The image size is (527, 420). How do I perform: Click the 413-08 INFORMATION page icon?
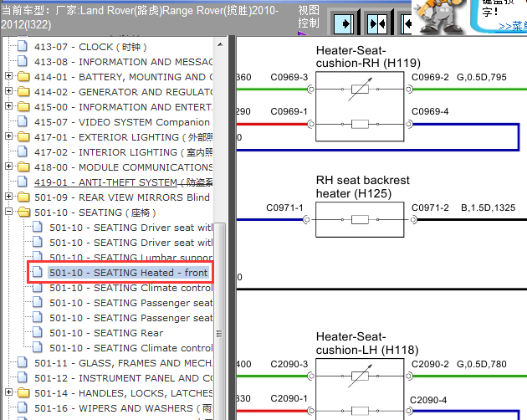tap(23, 61)
